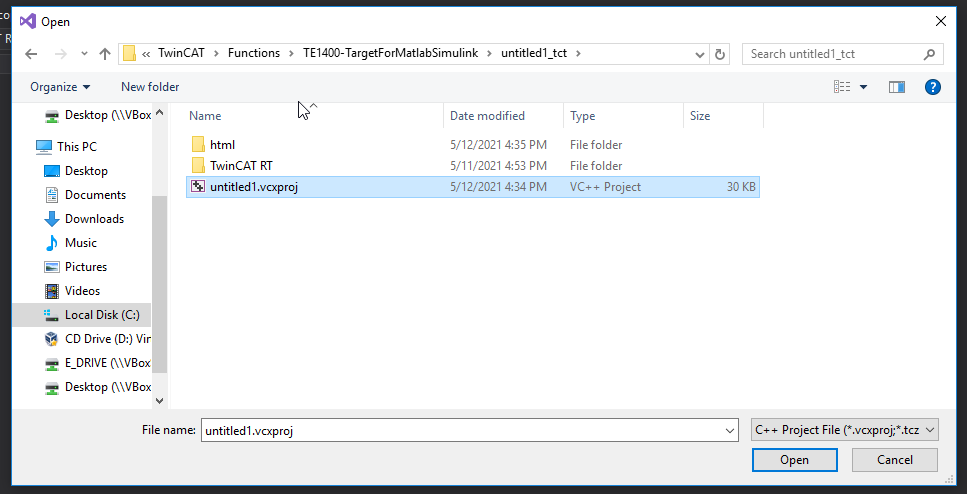Open the view options dropdown arrow
This screenshot has width=967, height=494.
[x=863, y=87]
